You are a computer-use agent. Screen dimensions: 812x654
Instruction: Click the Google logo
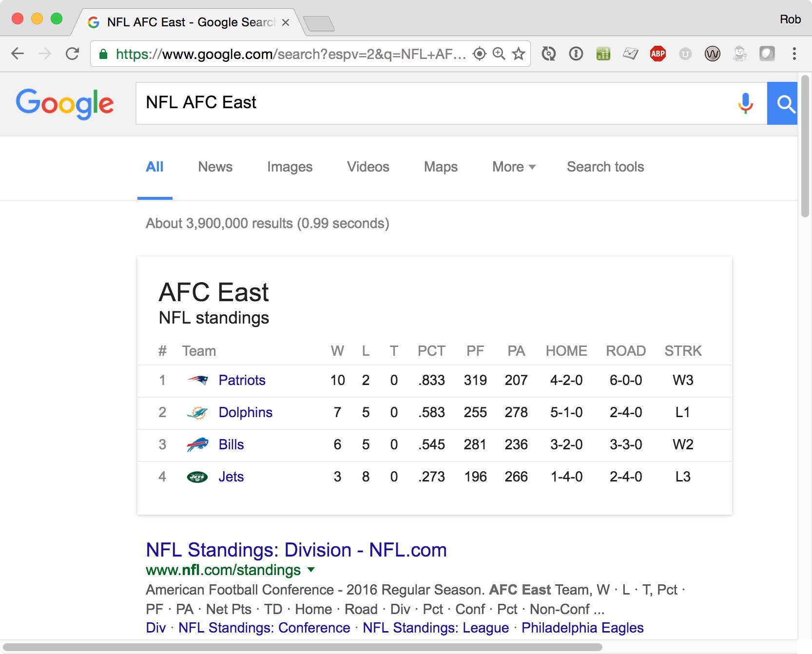click(65, 104)
